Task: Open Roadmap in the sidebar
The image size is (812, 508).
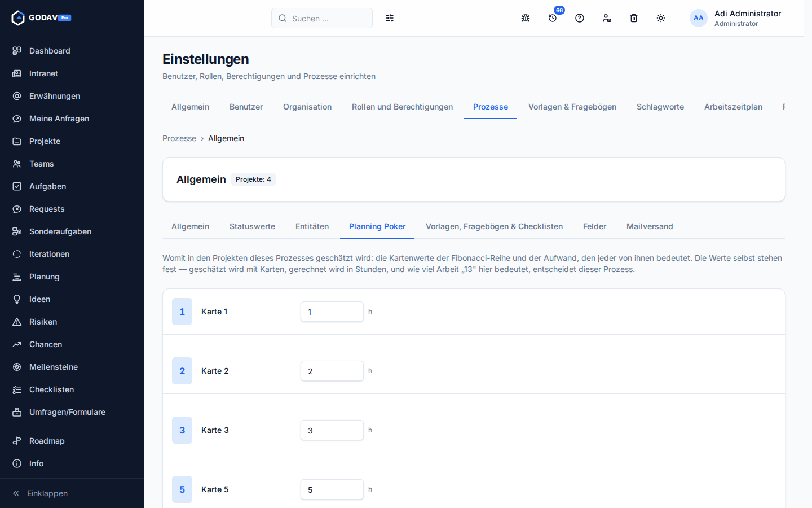Action: 72,441
